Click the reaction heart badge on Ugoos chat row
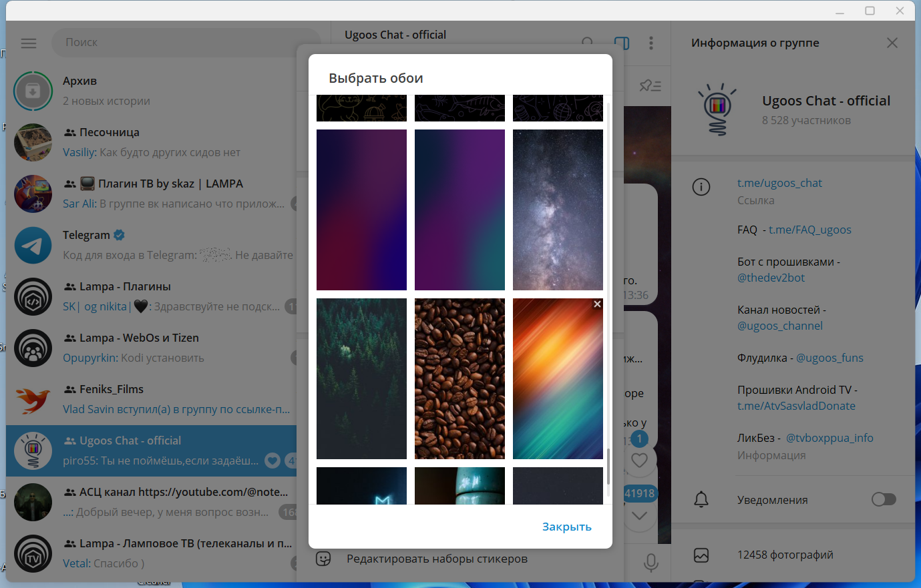921x588 pixels. (272, 460)
